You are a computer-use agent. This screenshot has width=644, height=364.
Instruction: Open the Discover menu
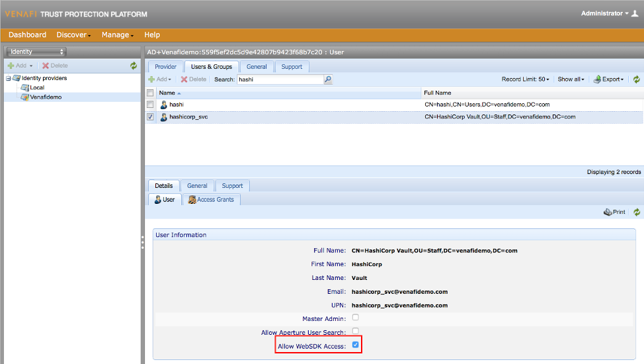click(x=73, y=35)
